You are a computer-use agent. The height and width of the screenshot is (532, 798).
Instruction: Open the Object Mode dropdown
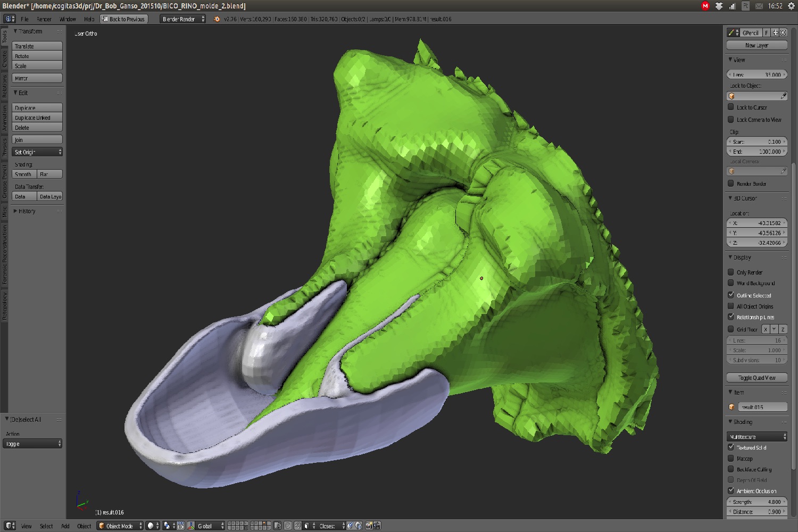120,526
